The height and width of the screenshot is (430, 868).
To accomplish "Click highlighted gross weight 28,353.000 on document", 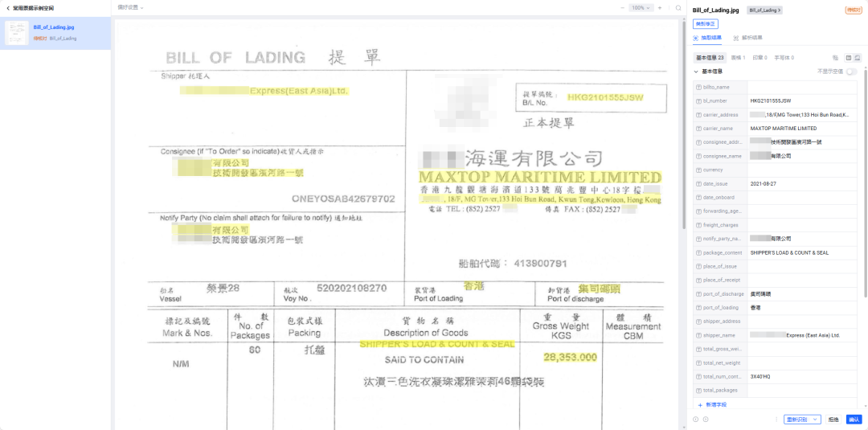I will [x=570, y=358].
